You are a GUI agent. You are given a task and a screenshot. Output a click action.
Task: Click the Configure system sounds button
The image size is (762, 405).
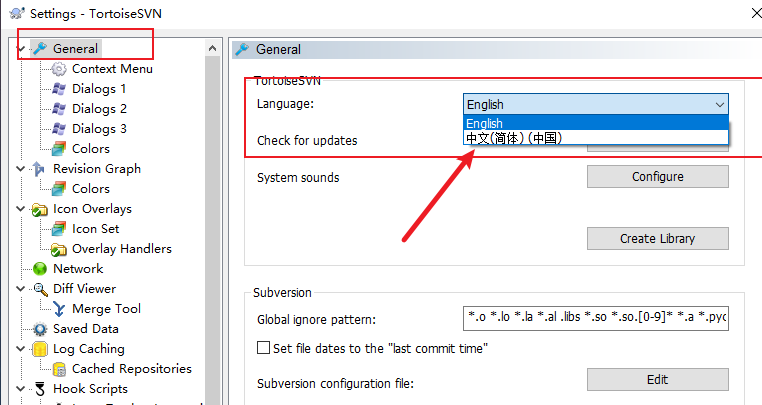pyautogui.click(x=658, y=176)
